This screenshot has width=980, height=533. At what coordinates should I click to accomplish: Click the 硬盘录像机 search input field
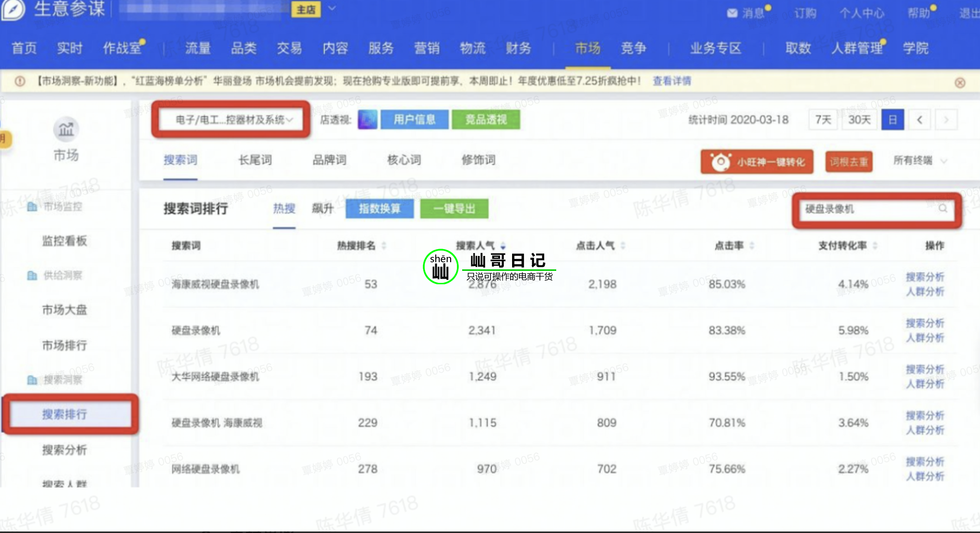[x=876, y=209]
